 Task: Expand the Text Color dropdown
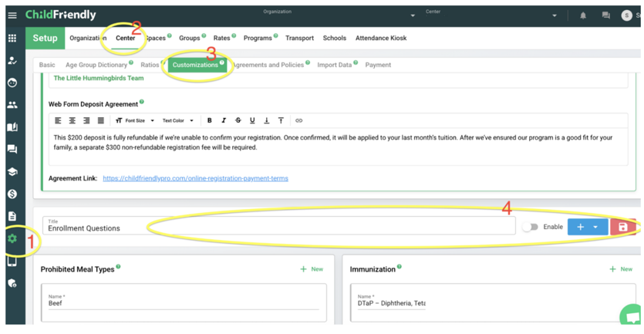pos(178,120)
